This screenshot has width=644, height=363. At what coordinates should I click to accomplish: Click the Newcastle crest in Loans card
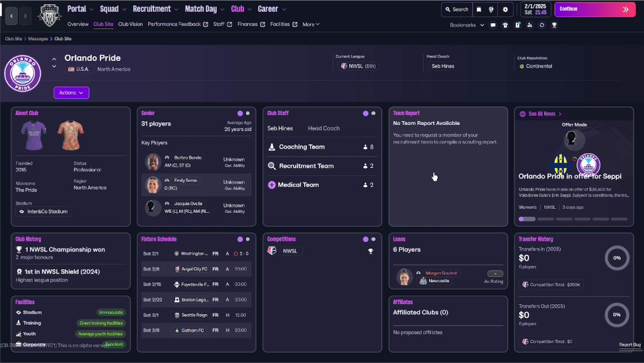[423, 281]
